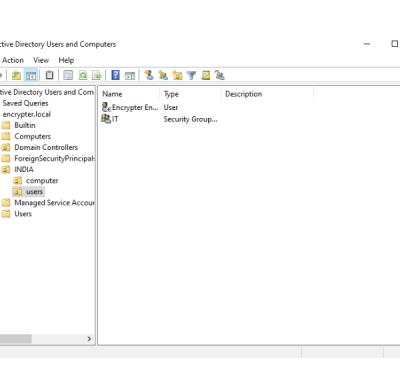The height and width of the screenshot is (380, 400).
Task: Click the 'Security Group...' type cell
Action: [190, 119]
